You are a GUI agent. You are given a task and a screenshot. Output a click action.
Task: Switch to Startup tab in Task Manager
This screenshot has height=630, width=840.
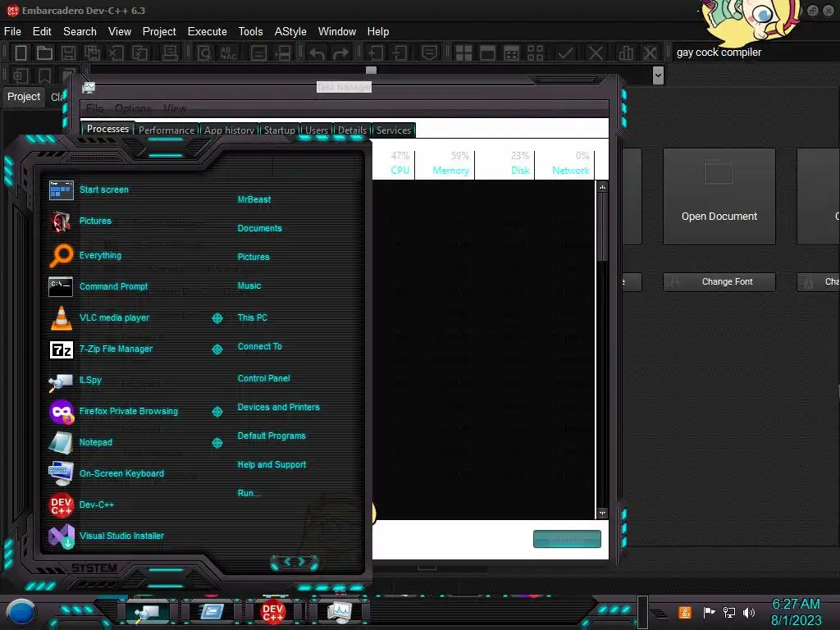(279, 130)
